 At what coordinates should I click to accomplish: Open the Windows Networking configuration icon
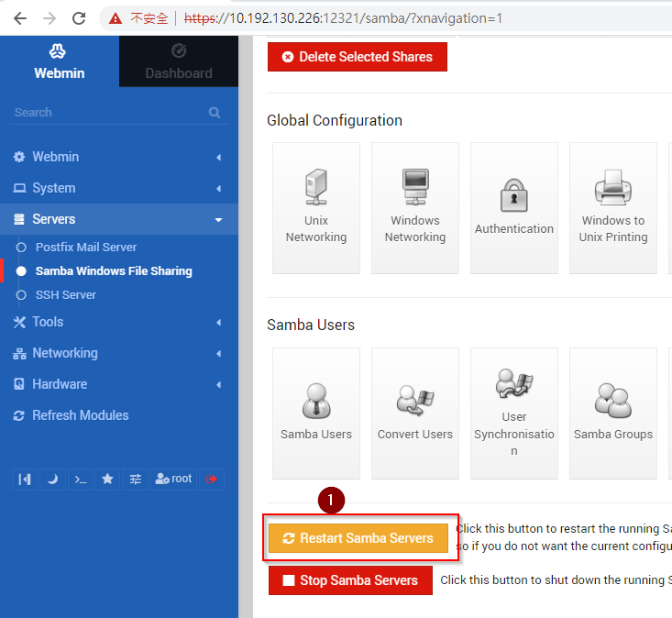[415, 208]
